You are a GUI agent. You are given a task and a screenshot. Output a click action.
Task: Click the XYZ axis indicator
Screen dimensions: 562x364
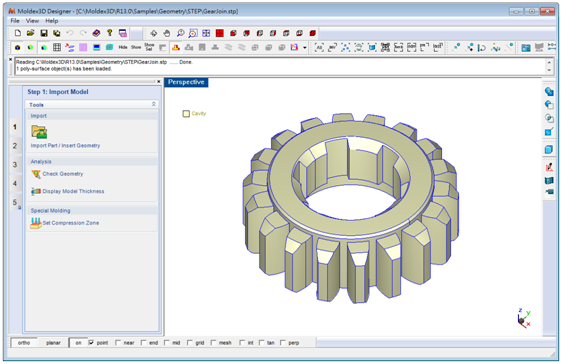[523, 317]
